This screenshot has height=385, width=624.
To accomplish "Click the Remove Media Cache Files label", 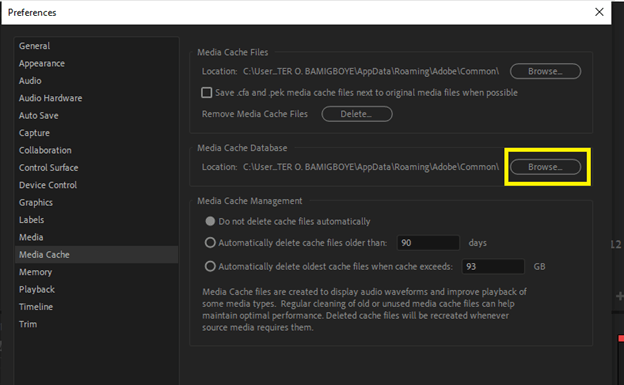I will pos(255,114).
